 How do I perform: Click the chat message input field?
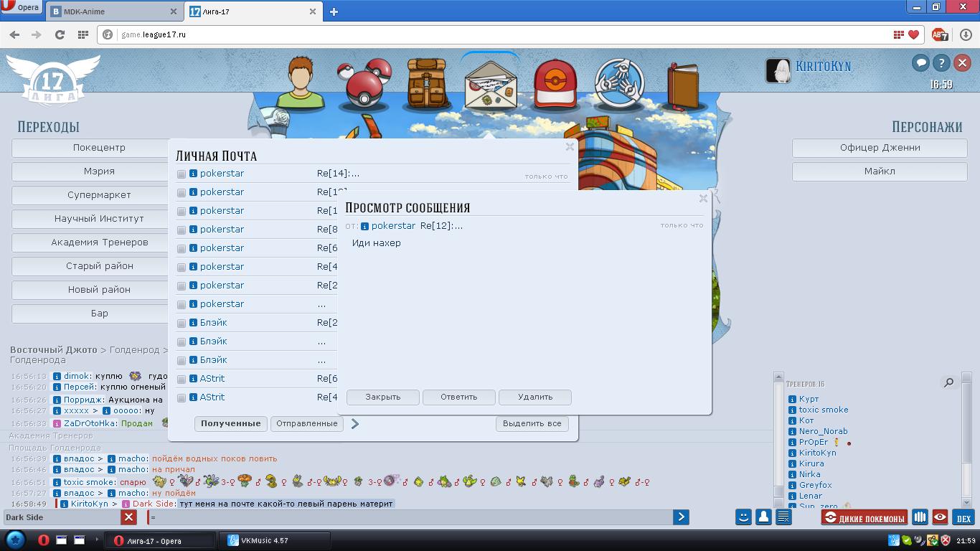point(409,517)
